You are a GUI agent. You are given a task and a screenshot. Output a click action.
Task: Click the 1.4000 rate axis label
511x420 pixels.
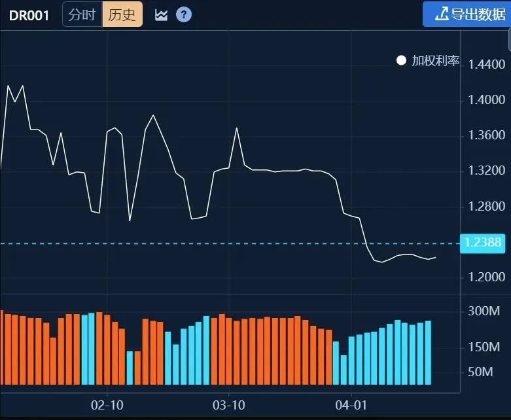[487, 99]
